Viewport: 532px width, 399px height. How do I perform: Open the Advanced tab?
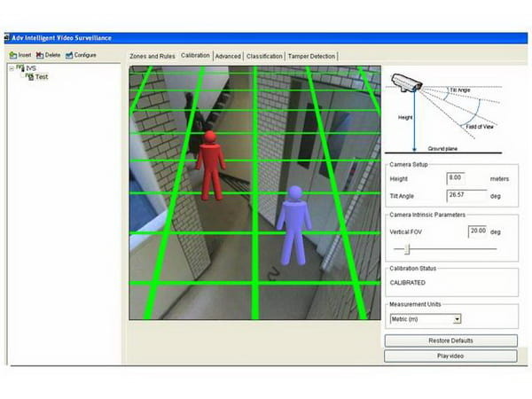227,56
